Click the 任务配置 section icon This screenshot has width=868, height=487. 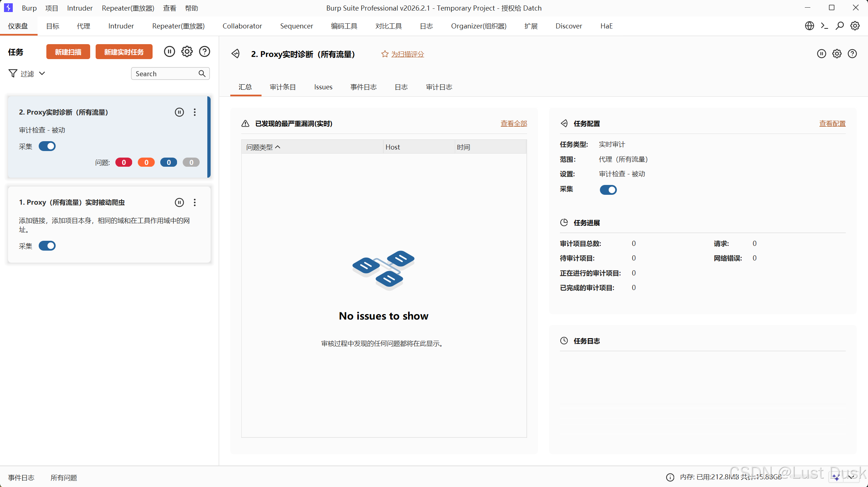pos(564,124)
